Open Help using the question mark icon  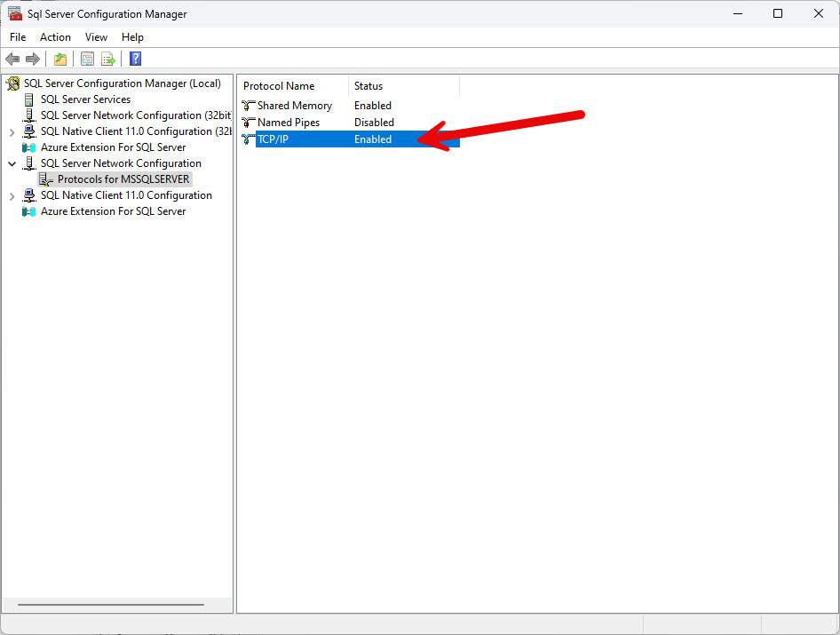[x=135, y=60]
